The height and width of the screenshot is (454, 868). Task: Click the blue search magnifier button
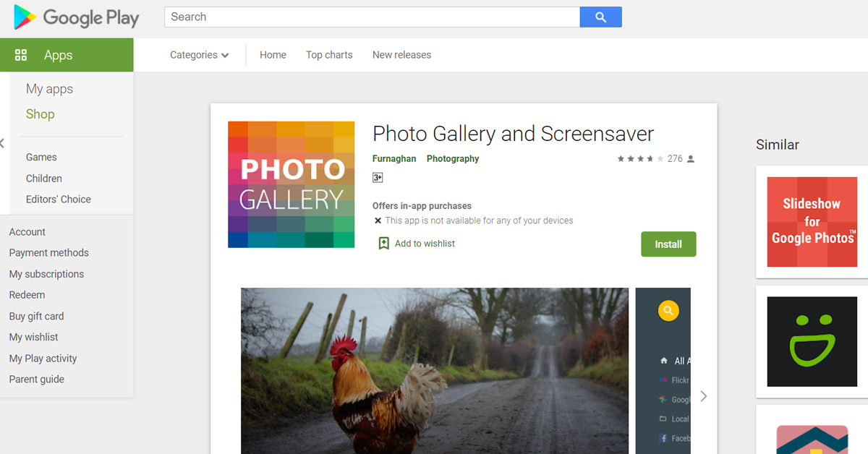tap(600, 17)
